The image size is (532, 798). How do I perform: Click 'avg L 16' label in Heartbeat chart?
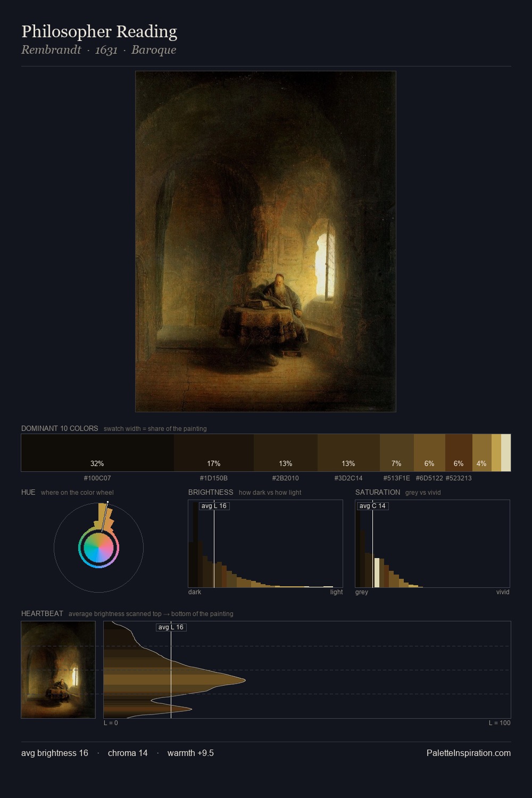pyautogui.click(x=171, y=627)
